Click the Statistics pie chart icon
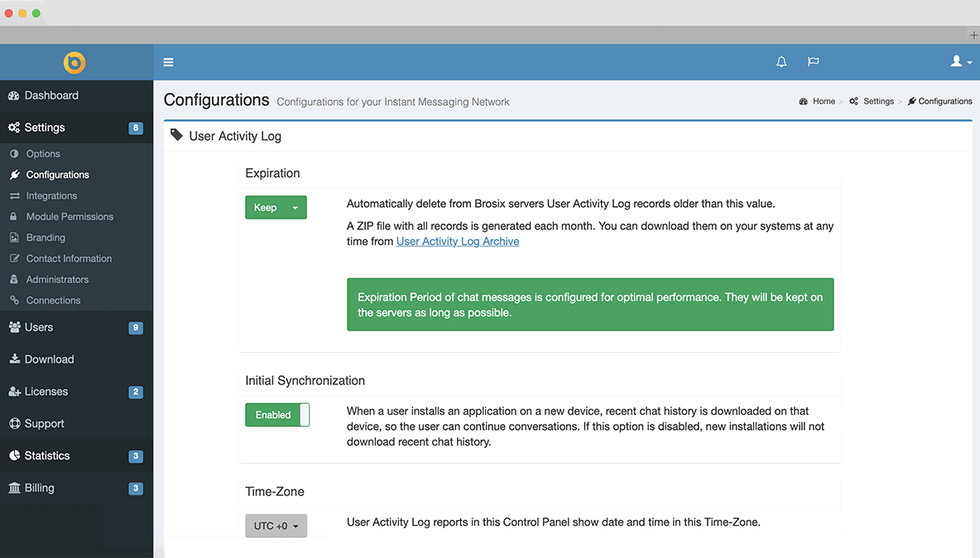980x558 pixels. pyautogui.click(x=14, y=455)
